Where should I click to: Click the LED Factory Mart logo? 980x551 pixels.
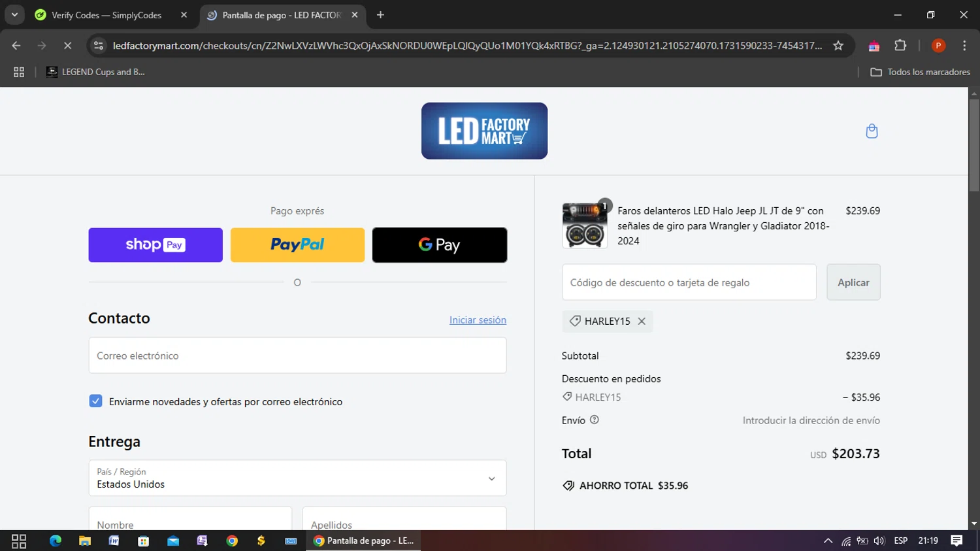click(x=484, y=131)
